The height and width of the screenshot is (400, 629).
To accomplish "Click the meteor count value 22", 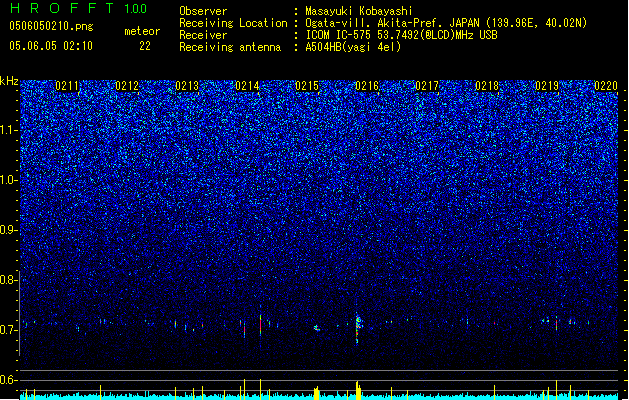I will click(145, 46).
